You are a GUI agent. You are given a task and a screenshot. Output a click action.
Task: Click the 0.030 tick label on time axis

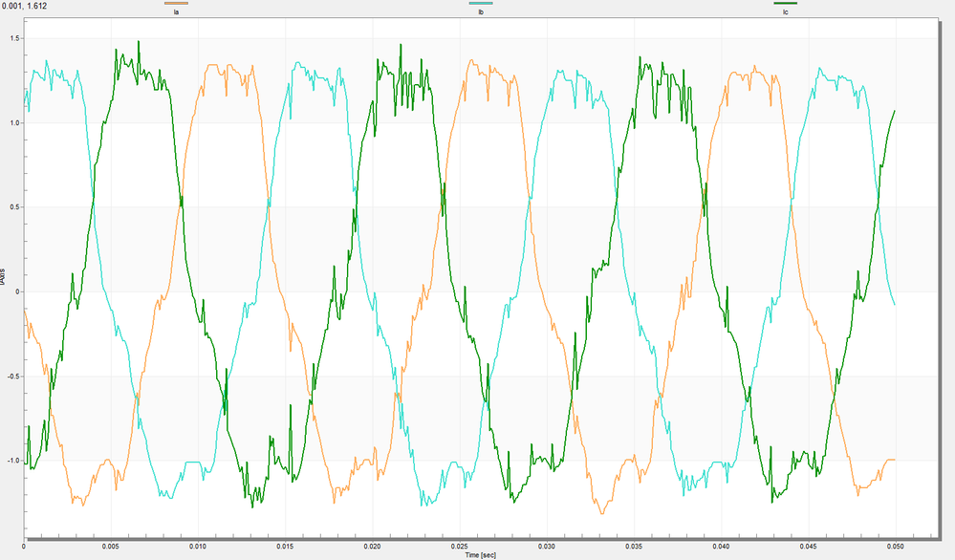pos(546,547)
